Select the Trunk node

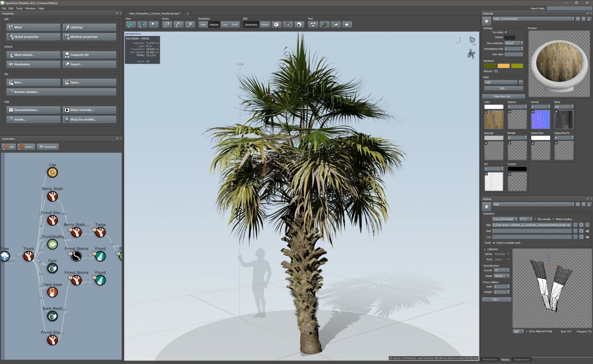28,256
